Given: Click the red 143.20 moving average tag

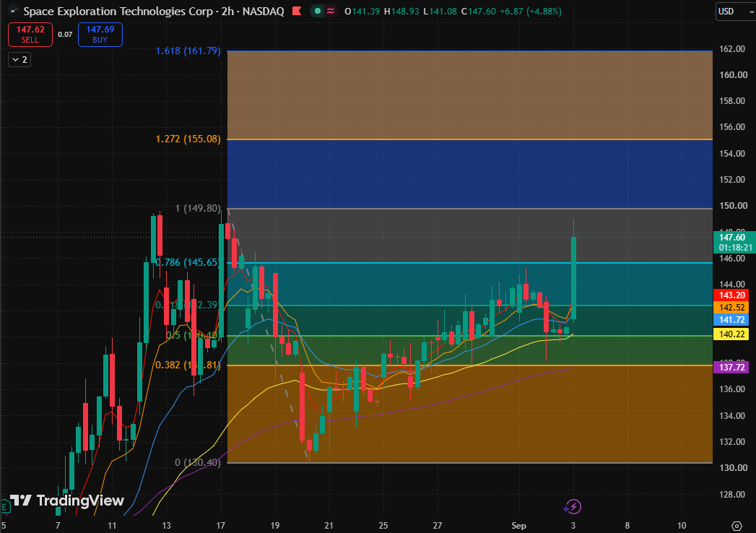Looking at the screenshot, I should (731, 295).
